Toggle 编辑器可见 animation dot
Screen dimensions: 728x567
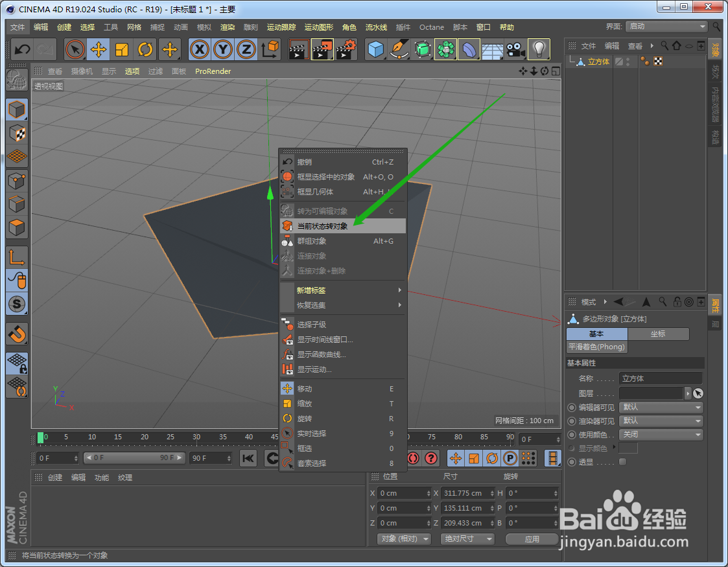572,408
